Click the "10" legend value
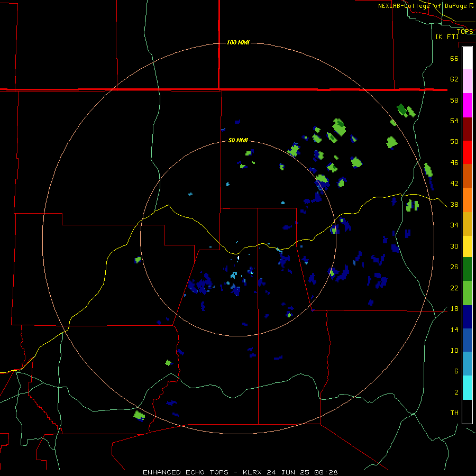Image resolution: width=476 pixels, height=476 pixels. click(454, 351)
